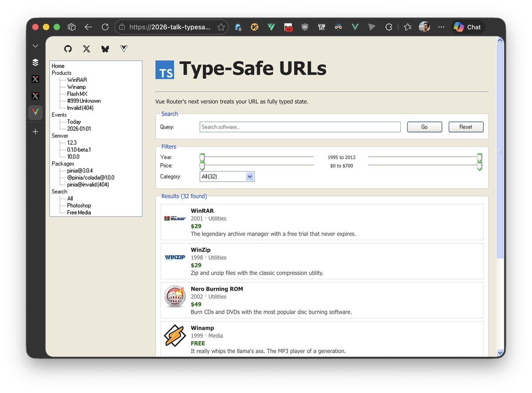Open the browser more options ellipsis menu
The width and height of the screenshot is (532, 393).
[441, 27]
